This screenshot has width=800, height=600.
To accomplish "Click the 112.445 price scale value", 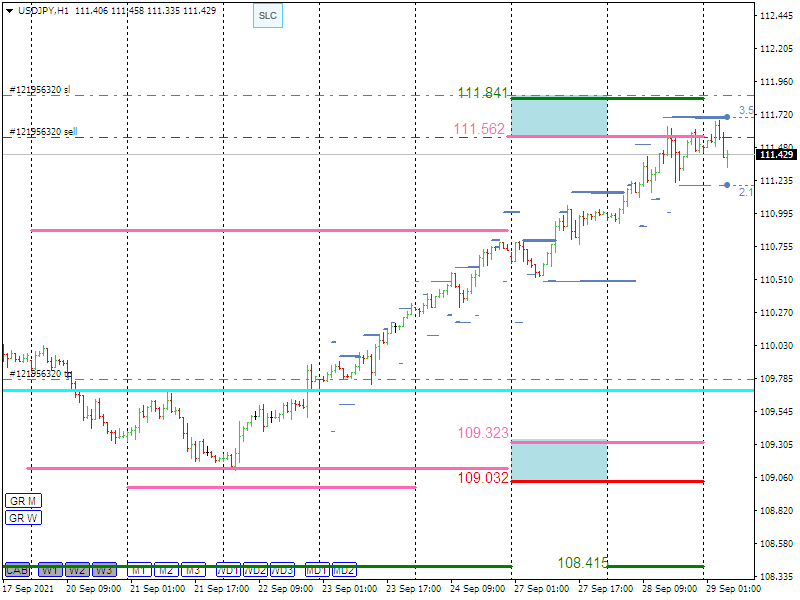I will coord(777,16).
